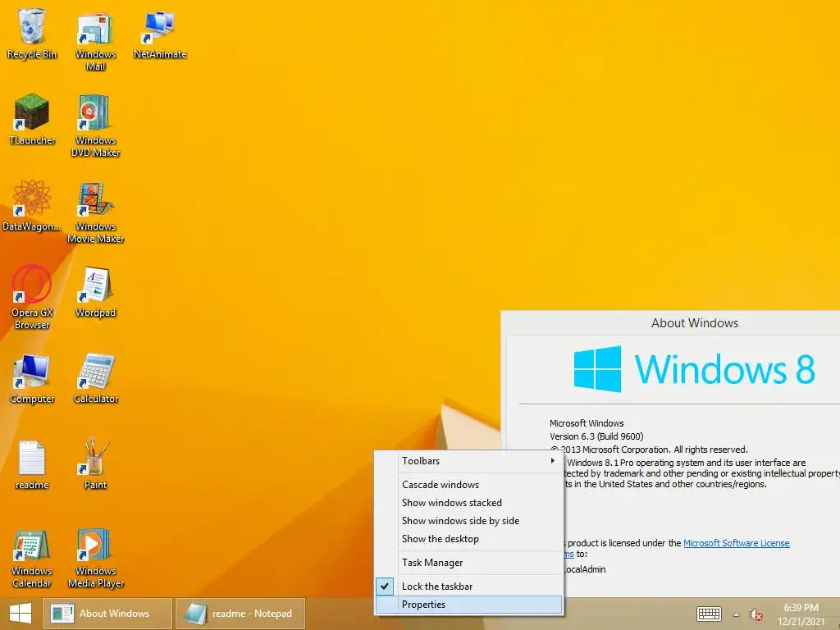
Task: Click the 'Microsoft Windows' text line
Action: [x=587, y=423]
